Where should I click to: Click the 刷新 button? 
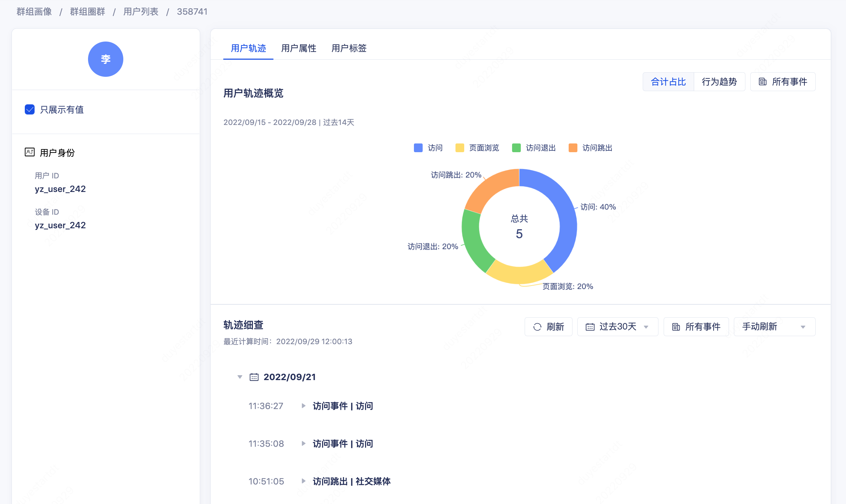pyautogui.click(x=548, y=327)
